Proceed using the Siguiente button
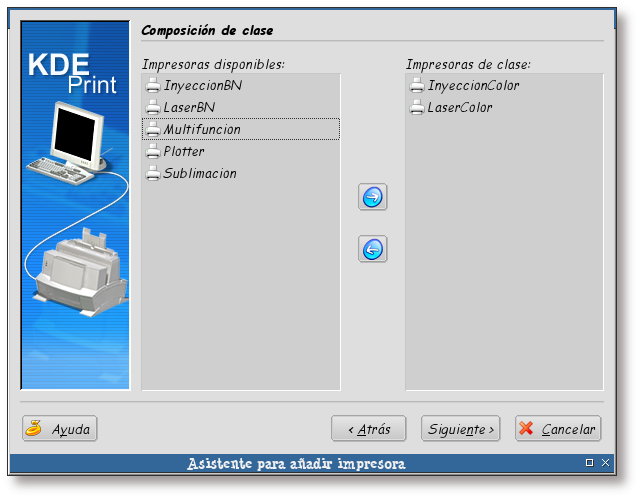This screenshot has height=499, width=640. (460, 429)
